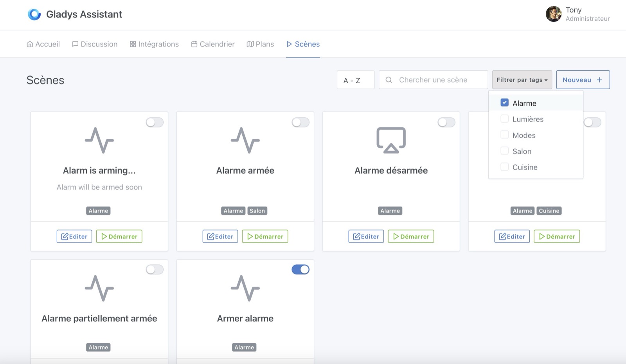Click Tony's profile avatar
Image resolution: width=626 pixels, height=364 pixels.
(554, 14)
